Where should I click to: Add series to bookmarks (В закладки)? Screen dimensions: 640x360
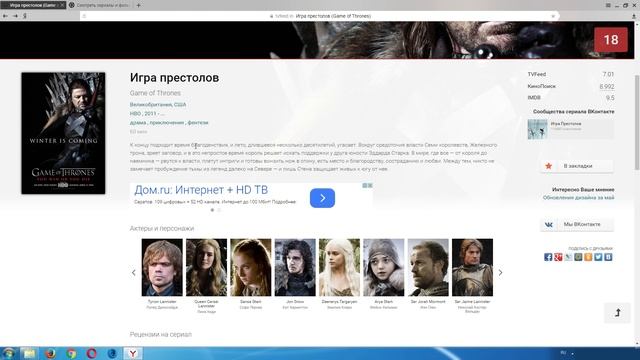[x=577, y=166]
